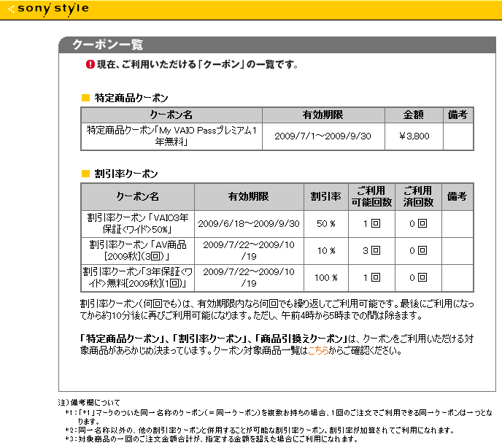Viewport: 502px width, 448px height.
Task: Click the 10 % discount rate cell
Action: click(326, 250)
